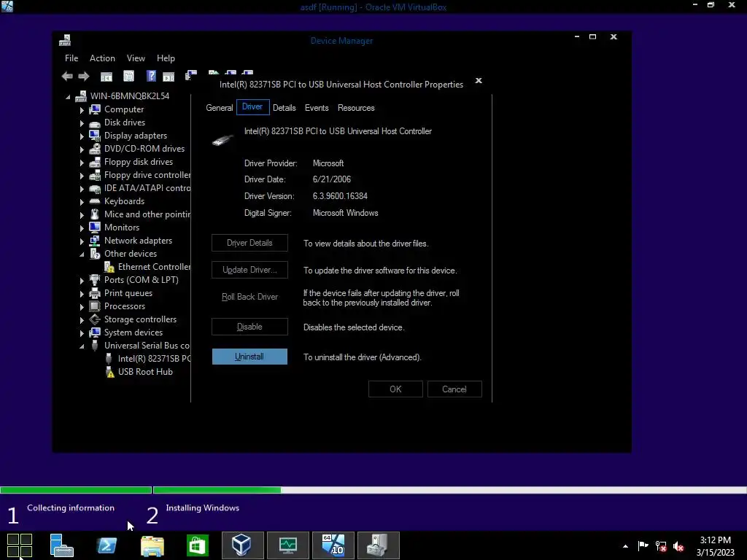
Task: Click the Driver Details button
Action: coord(249,243)
